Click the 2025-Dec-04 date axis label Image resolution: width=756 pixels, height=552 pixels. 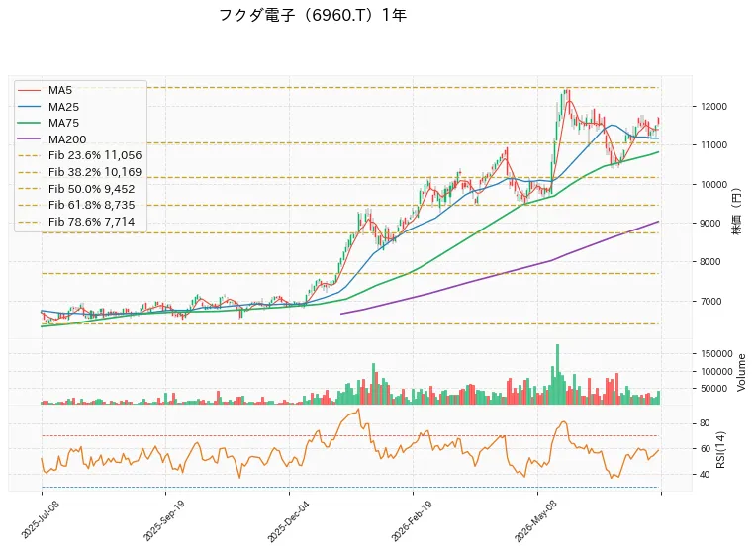point(288,521)
